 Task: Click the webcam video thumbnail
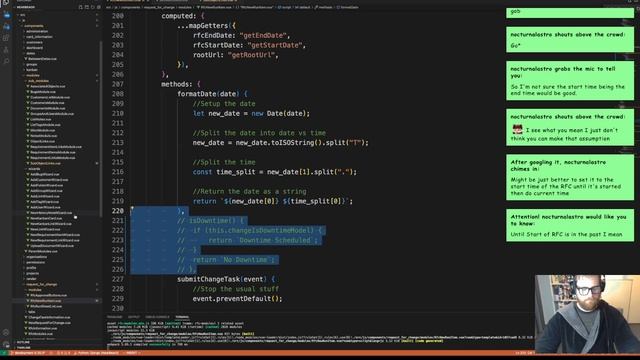pos(587,314)
